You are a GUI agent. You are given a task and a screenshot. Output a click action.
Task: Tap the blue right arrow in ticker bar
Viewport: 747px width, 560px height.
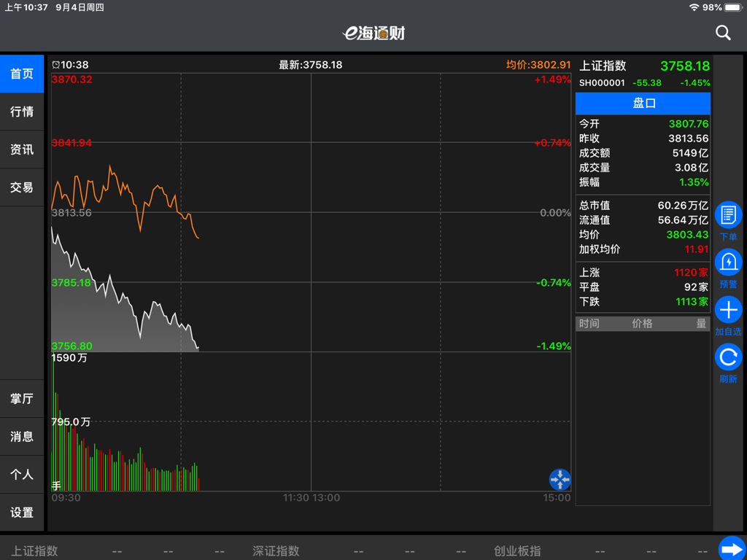coord(732,550)
